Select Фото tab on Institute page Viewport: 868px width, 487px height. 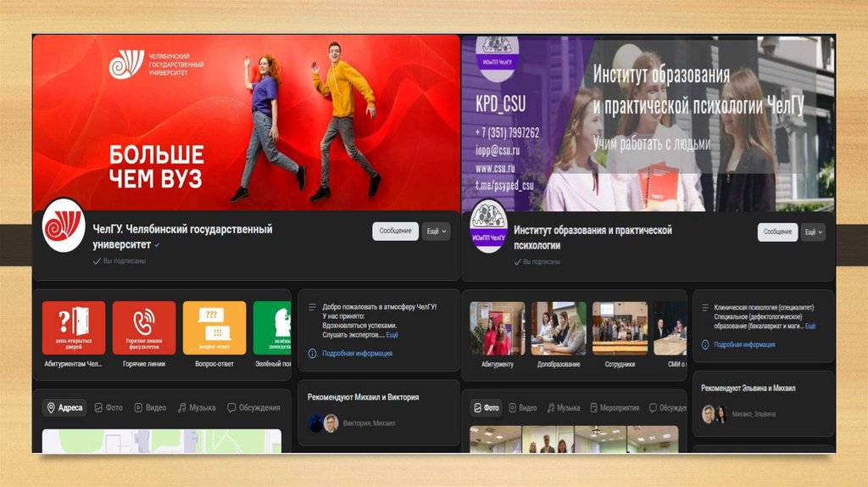pyautogui.click(x=486, y=408)
